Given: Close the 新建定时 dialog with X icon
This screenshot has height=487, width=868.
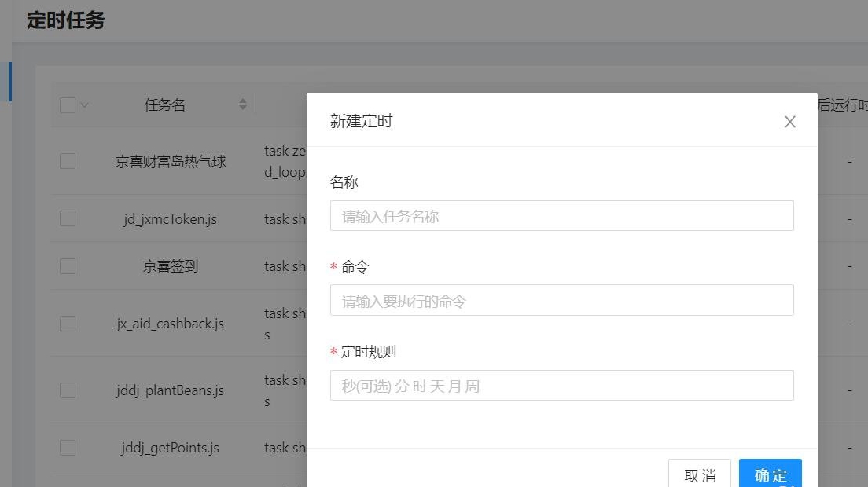Looking at the screenshot, I should point(790,122).
